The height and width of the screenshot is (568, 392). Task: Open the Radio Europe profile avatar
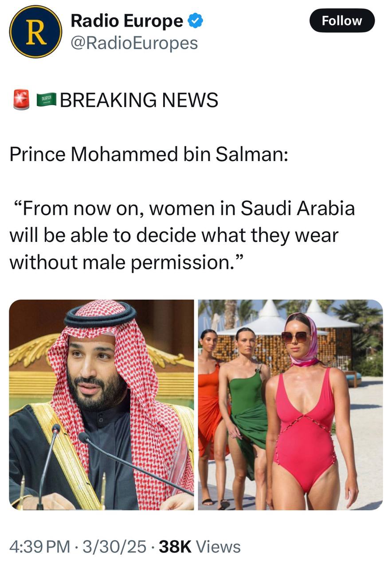coord(35,32)
